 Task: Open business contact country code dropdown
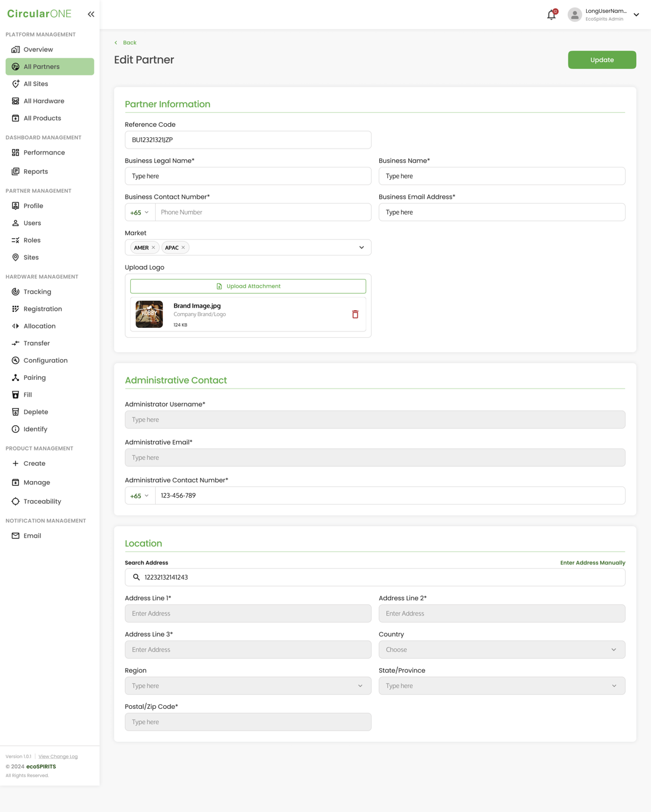[140, 212]
